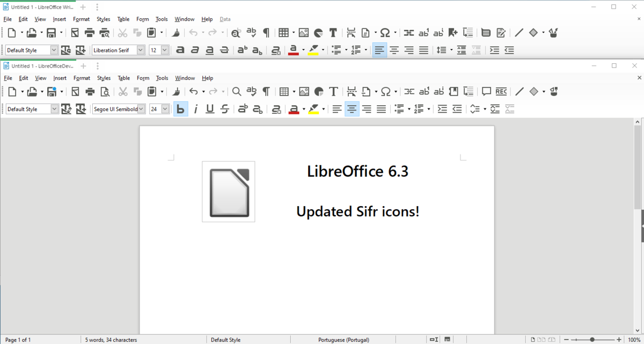The image size is (644, 344).
Task: Select the Clone Formatting tool
Action: [175, 91]
